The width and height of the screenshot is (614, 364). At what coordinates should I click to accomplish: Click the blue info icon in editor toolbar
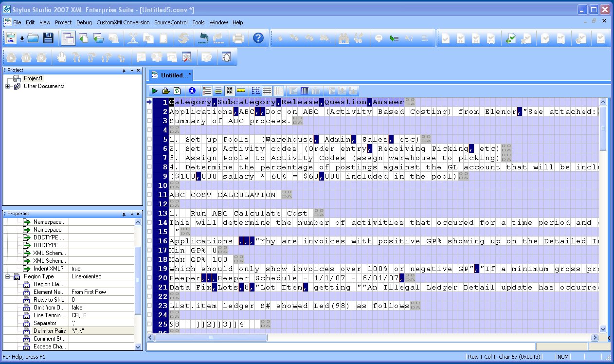[x=192, y=91]
